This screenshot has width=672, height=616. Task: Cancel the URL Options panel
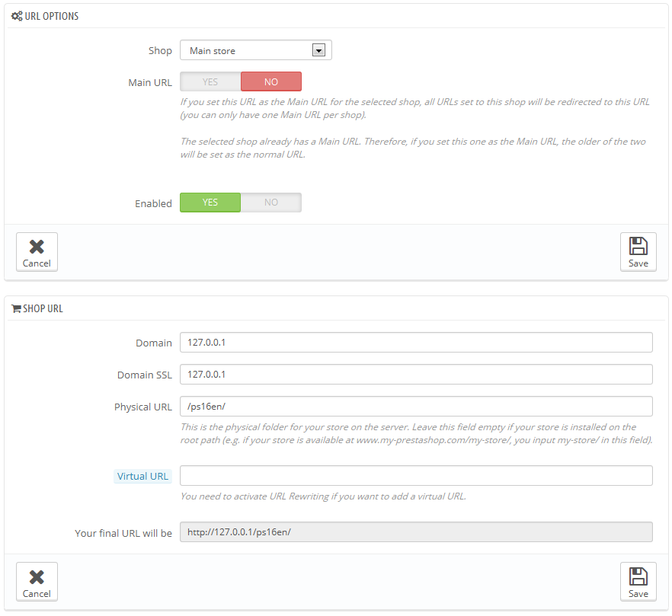pyautogui.click(x=37, y=252)
